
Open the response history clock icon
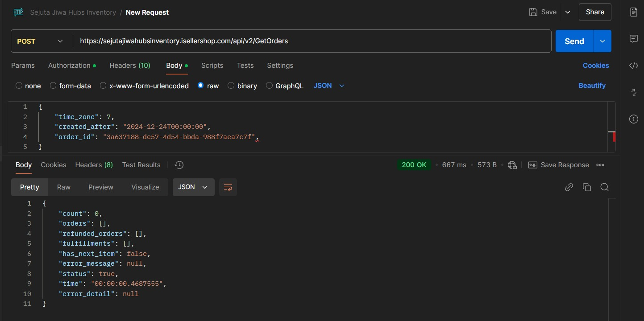click(x=179, y=165)
